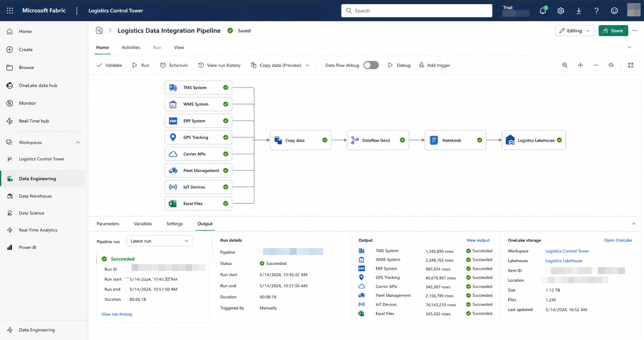Screen dimensions: 644x340
Task: Select the Copy data activity node
Action: pos(301,140)
